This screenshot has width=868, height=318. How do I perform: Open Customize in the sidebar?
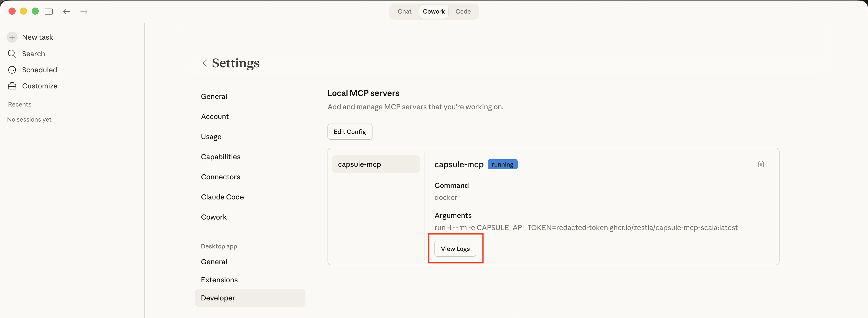(39, 86)
